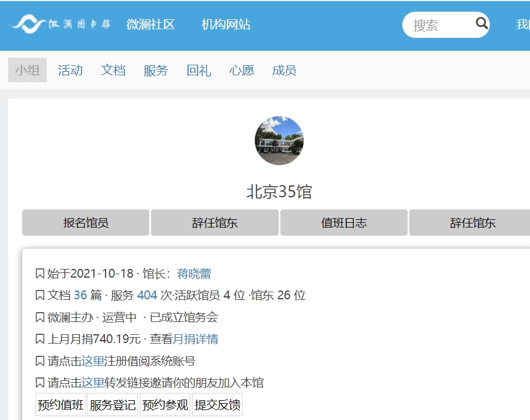The width and height of the screenshot is (530, 420).
Task: Switch to the 活动 tab
Action: (x=70, y=71)
